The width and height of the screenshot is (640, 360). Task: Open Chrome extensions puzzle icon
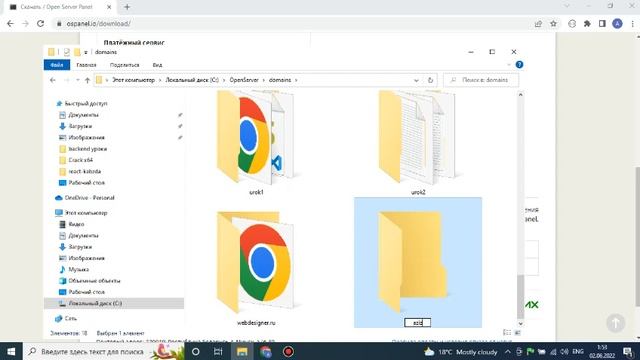pyautogui.click(x=587, y=24)
